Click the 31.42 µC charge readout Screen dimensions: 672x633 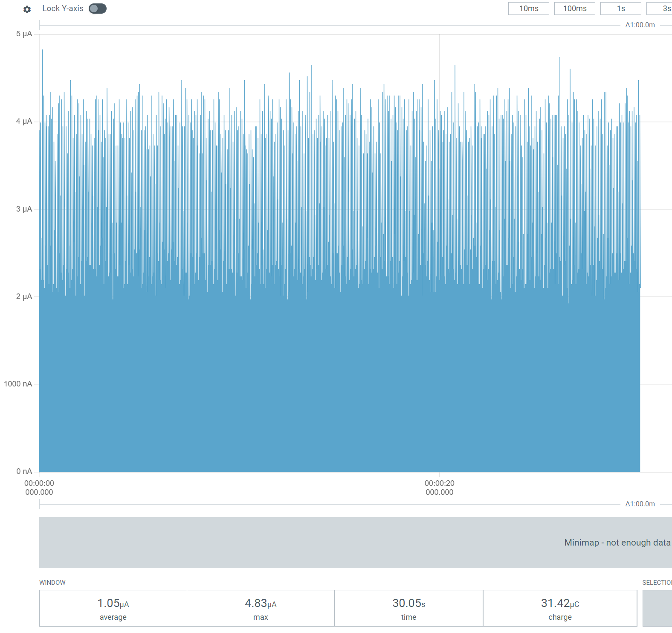(560, 608)
